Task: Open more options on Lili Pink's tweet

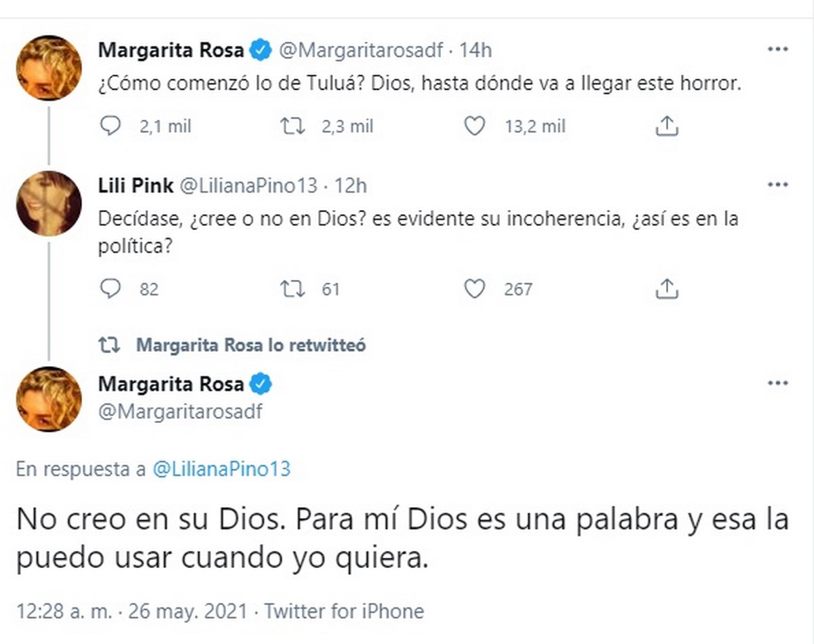Action: [777, 185]
